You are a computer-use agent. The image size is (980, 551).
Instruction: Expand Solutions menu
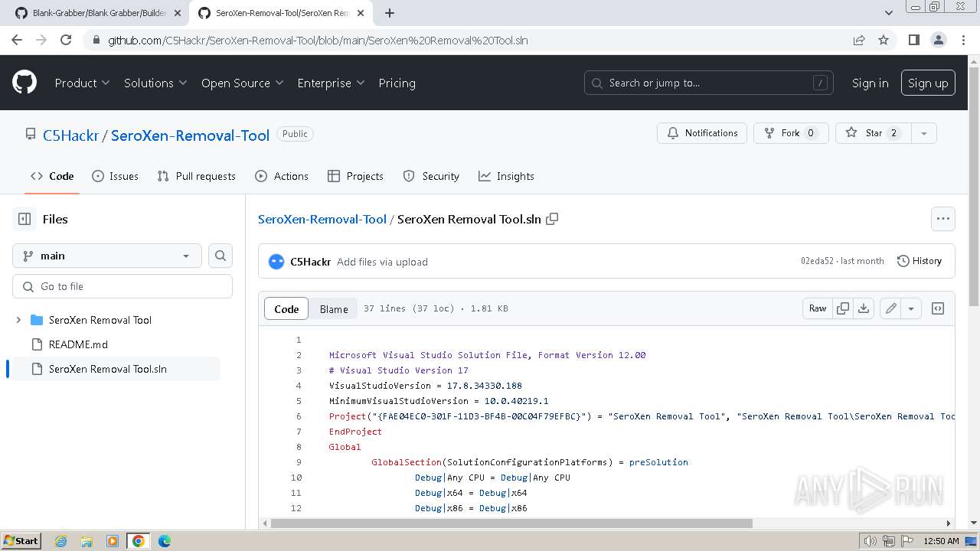tap(155, 83)
